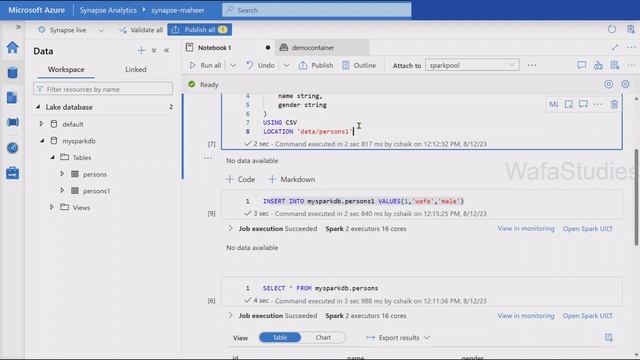Open the Undo dropdown arrow
This screenshot has height=360, width=640.
coord(287,65)
